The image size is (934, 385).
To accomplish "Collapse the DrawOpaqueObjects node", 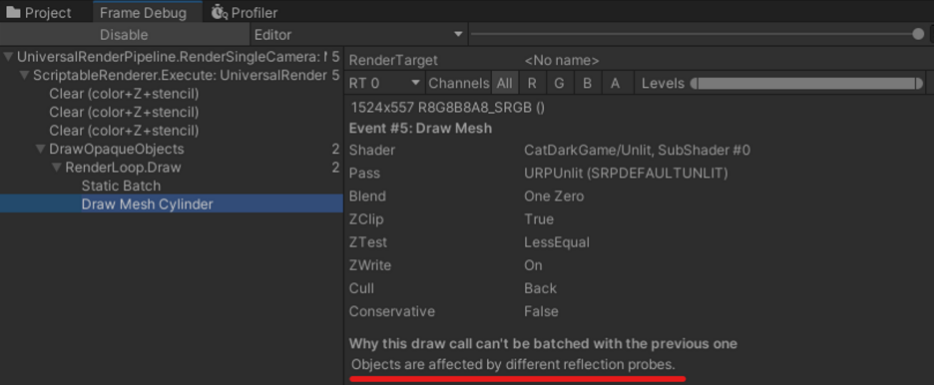I will pyautogui.click(x=40, y=149).
